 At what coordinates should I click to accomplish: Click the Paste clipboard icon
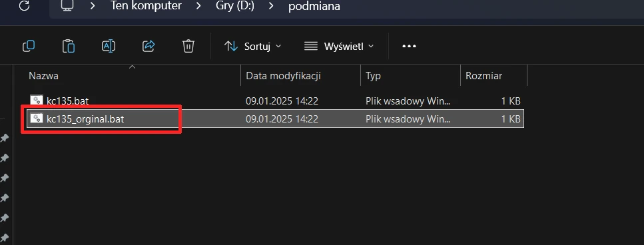pos(69,46)
